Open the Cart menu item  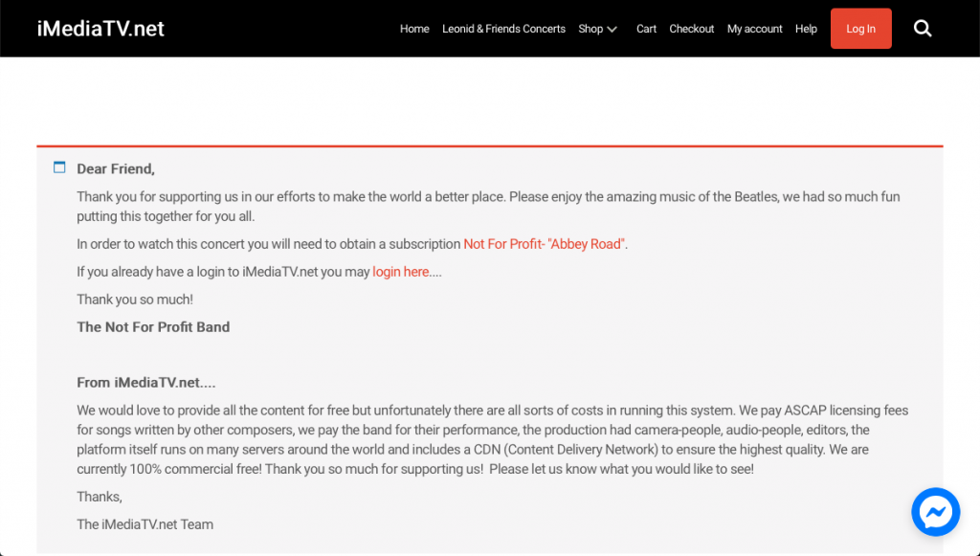click(647, 29)
